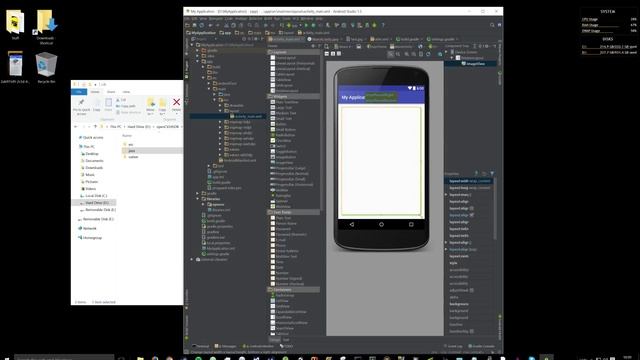Viewport: 640px width, 360px height.
Task: Click the zoom to fit icon above preview
Action: (391, 54)
